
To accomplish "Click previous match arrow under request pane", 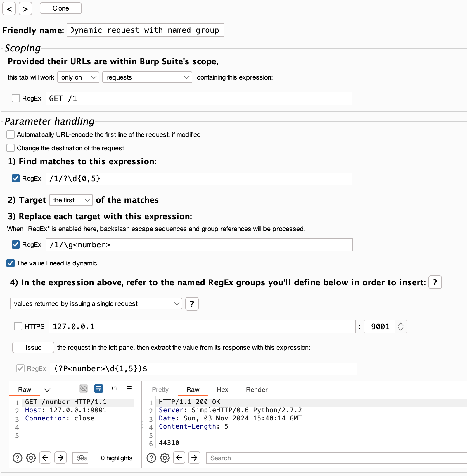I will [45, 458].
